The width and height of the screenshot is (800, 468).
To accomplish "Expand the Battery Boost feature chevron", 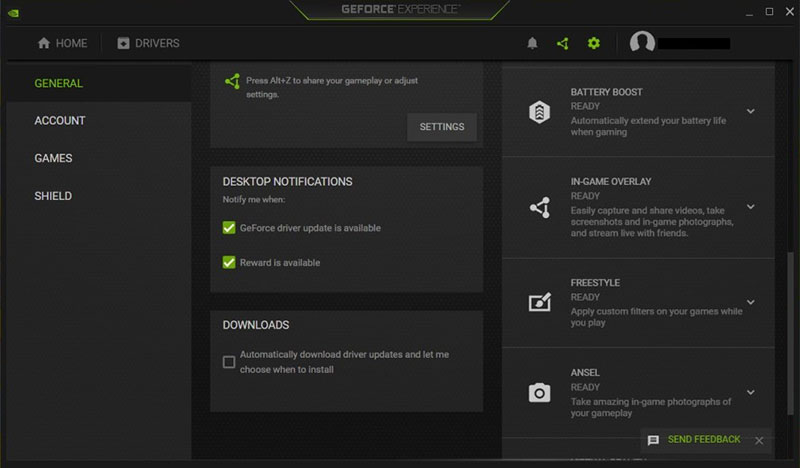I will [x=751, y=111].
